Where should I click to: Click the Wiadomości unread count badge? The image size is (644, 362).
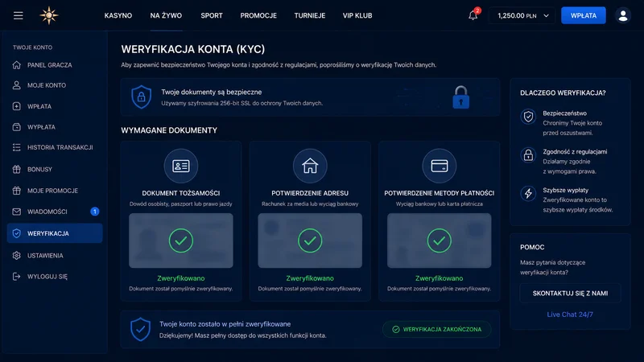tap(95, 212)
